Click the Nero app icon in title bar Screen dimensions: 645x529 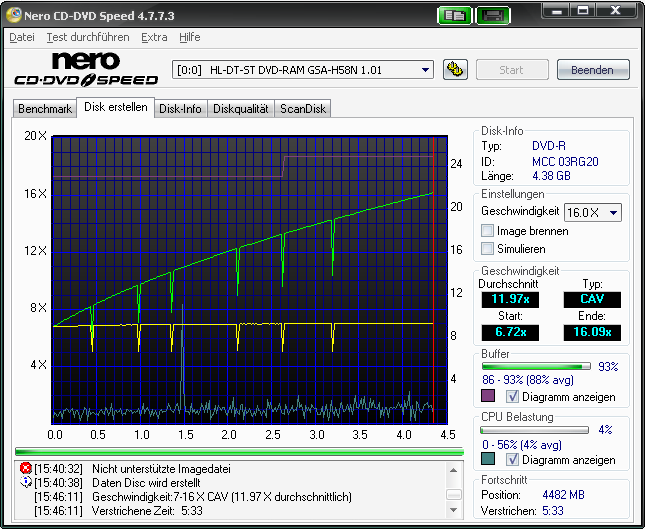(x=13, y=15)
